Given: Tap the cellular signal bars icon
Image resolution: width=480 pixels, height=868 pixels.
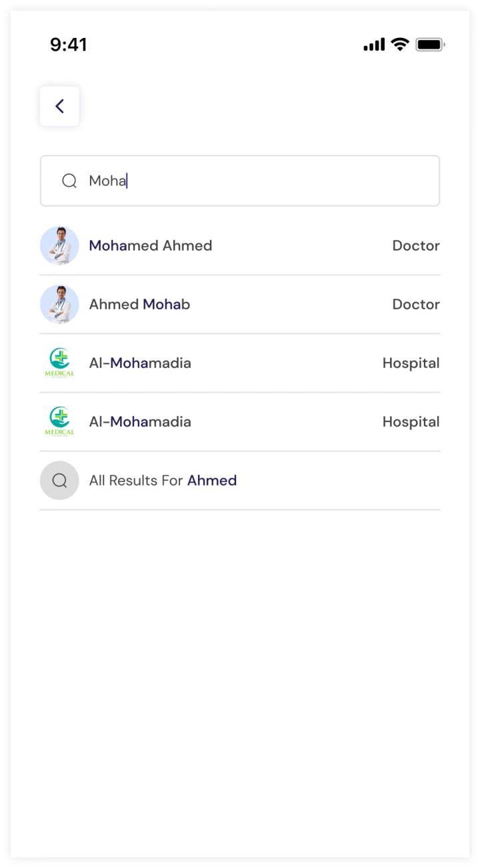Looking at the screenshot, I should (x=374, y=45).
